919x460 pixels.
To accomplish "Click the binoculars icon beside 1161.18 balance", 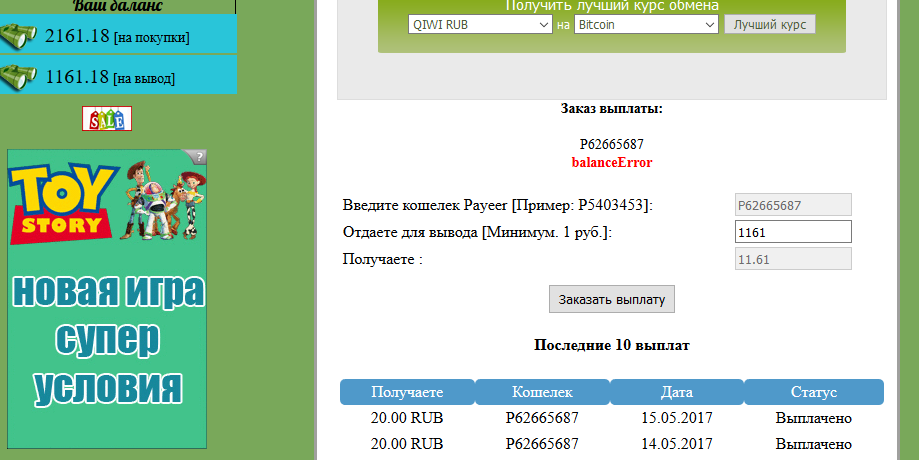I will (x=18, y=76).
